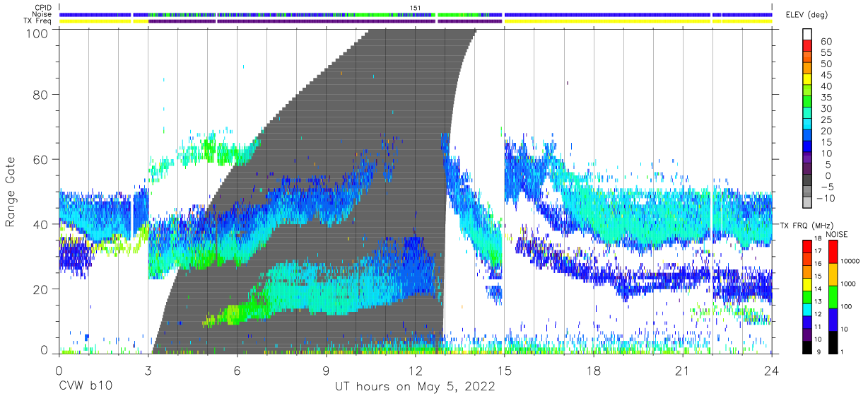Pick the cyan swatch in TX FRQ colorbar
Viewport: 868px width, 401px height.
(x=807, y=309)
